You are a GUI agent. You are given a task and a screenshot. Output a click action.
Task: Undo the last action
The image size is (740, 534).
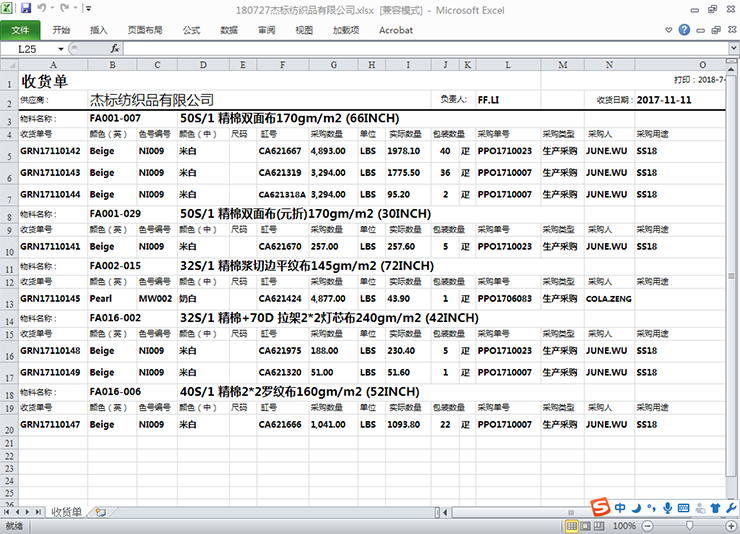pos(41,8)
